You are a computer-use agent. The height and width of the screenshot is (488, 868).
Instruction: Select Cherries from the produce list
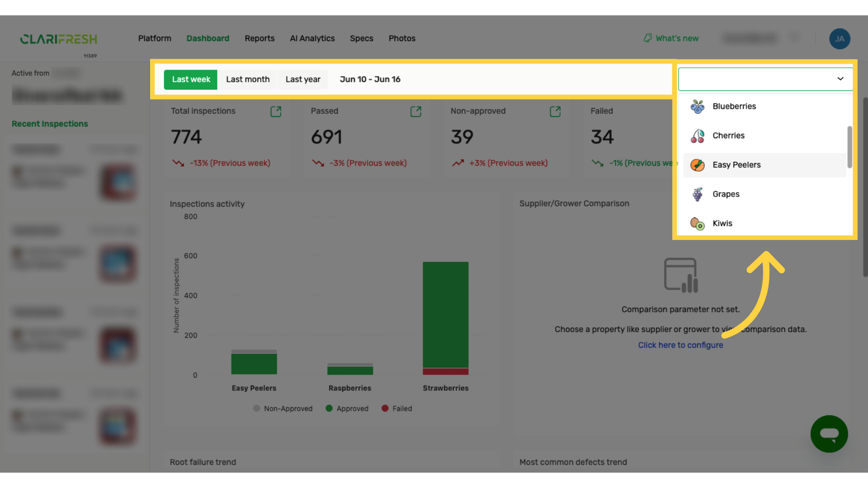(x=764, y=136)
